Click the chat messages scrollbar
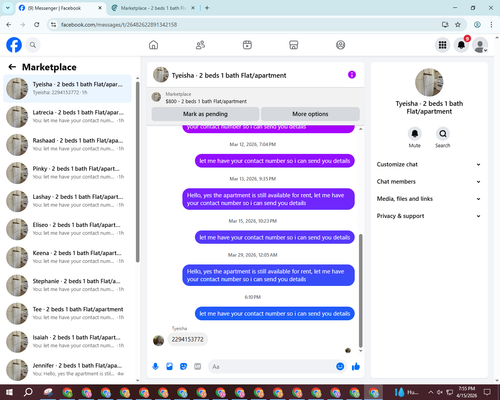This screenshot has width=500, height=400. (360, 291)
